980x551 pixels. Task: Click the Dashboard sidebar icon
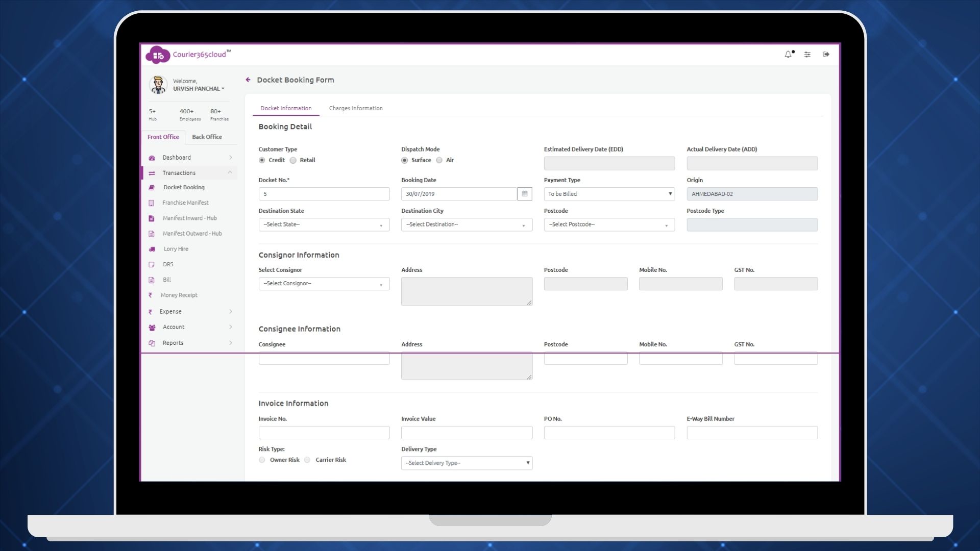152,158
